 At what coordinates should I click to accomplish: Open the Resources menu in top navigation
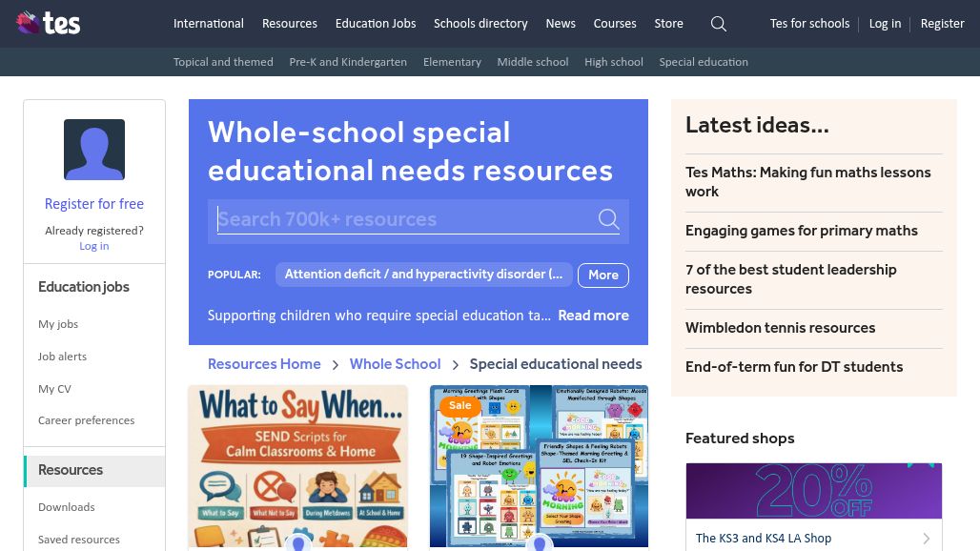tap(290, 23)
